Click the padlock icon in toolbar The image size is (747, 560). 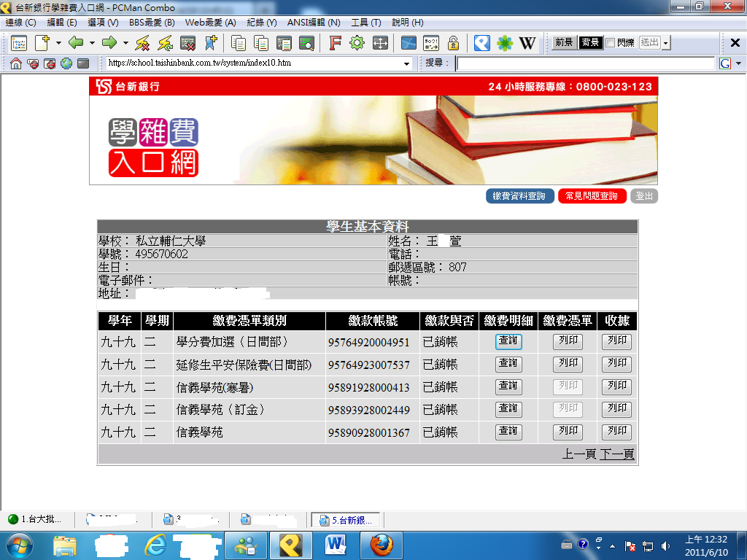click(453, 43)
